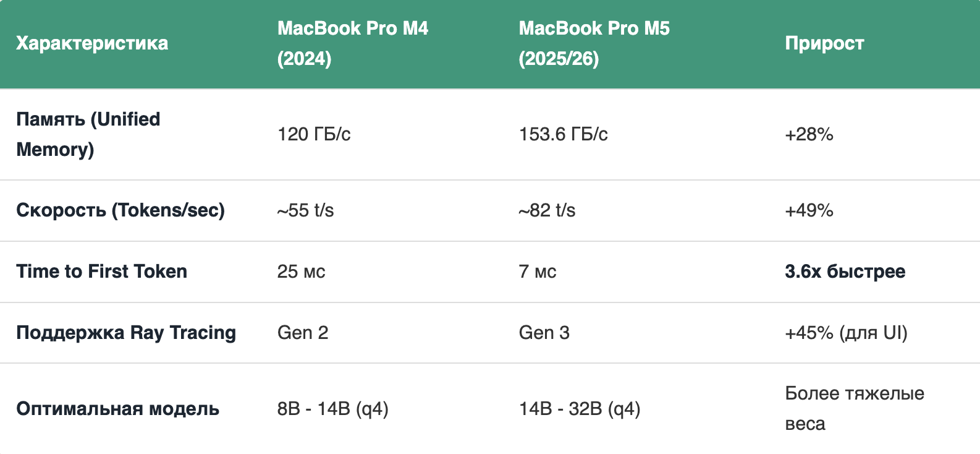980x454 pixels.
Task: Select the "25 мс" cell
Action: (x=301, y=272)
